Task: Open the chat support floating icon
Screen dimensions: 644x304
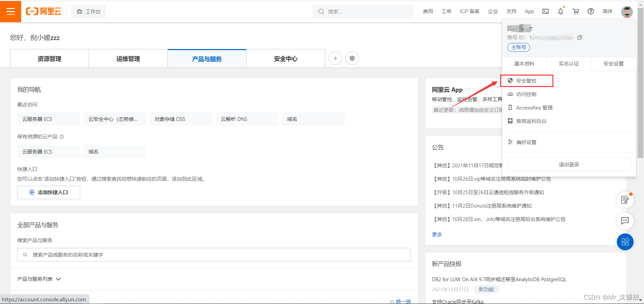Action: 625,221
